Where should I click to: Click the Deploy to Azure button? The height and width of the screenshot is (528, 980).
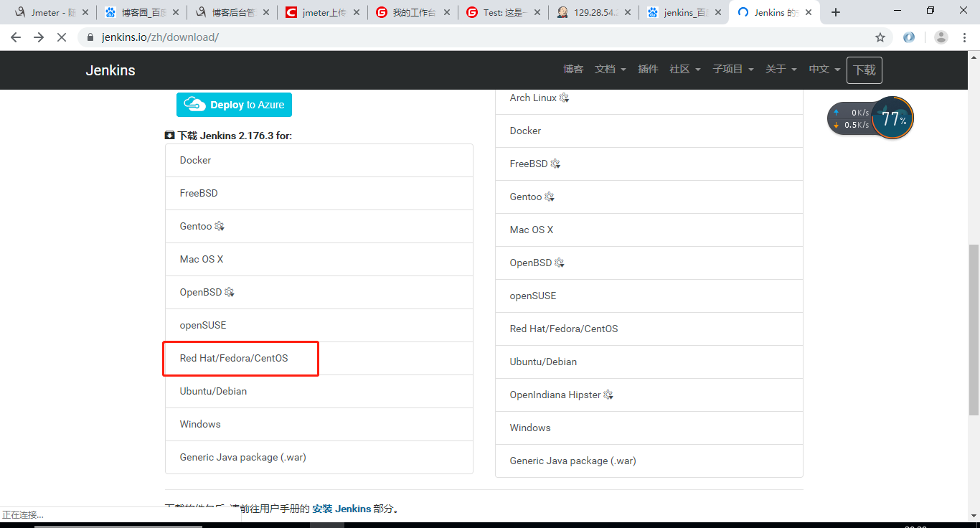[234, 104]
